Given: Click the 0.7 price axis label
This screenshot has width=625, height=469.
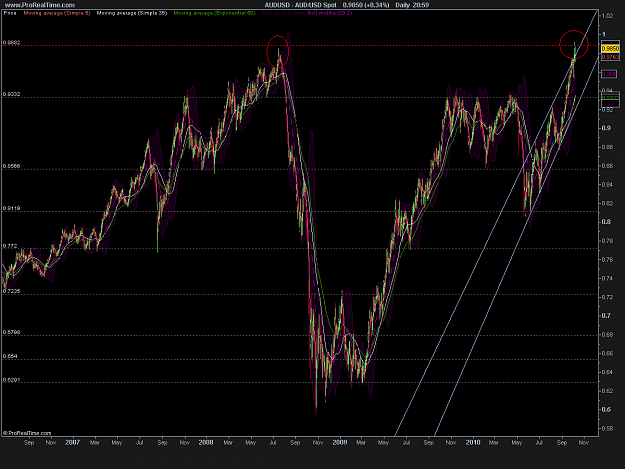Looking at the screenshot, I should [x=606, y=316].
